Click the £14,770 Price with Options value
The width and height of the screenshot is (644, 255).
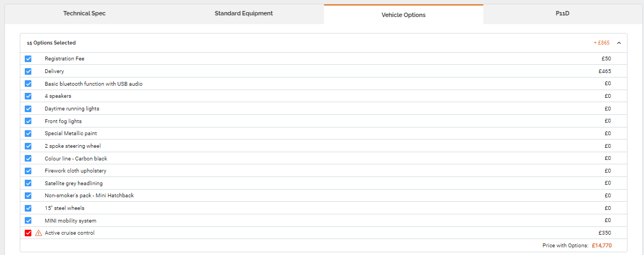[x=602, y=246]
